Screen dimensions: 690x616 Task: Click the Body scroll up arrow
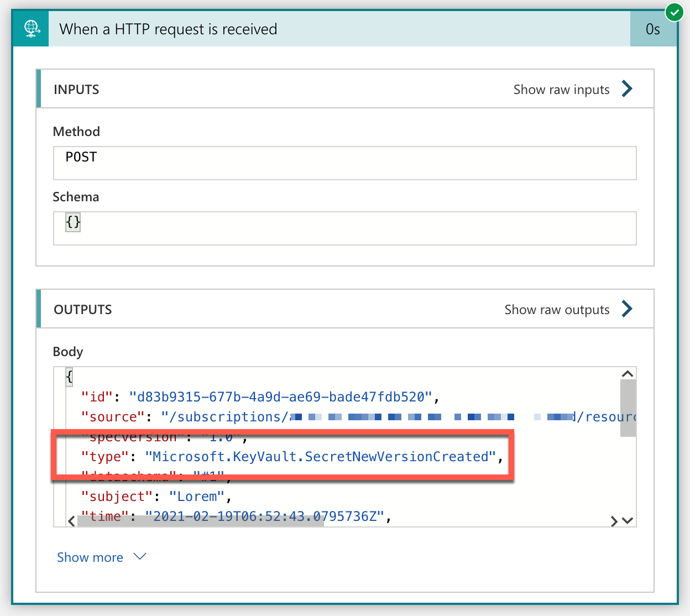pos(628,374)
